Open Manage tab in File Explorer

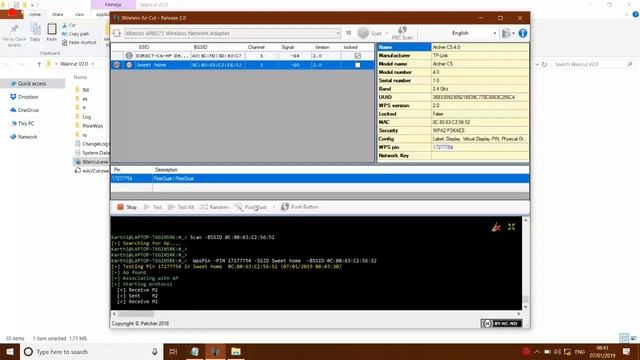pos(113,4)
